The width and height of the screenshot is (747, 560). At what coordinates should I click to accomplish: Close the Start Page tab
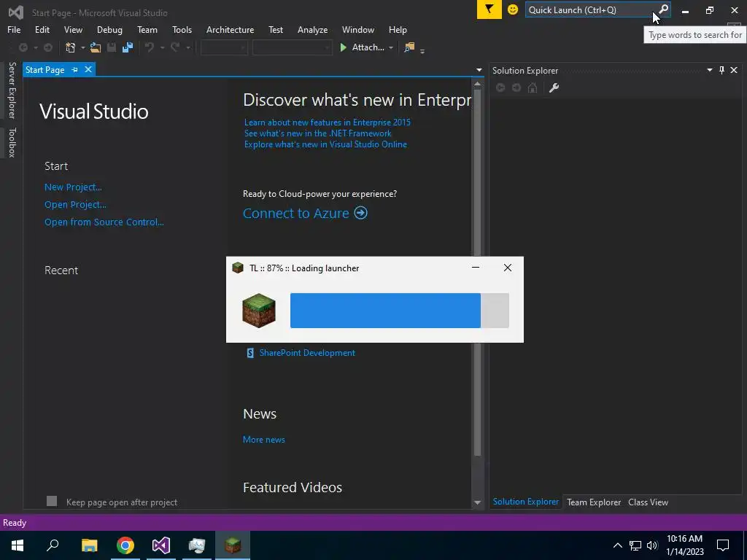click(x=88, y=69)
